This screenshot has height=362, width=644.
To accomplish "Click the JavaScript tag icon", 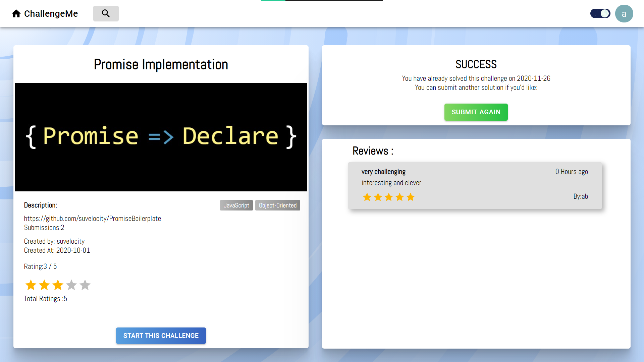I will pos(236,205).
